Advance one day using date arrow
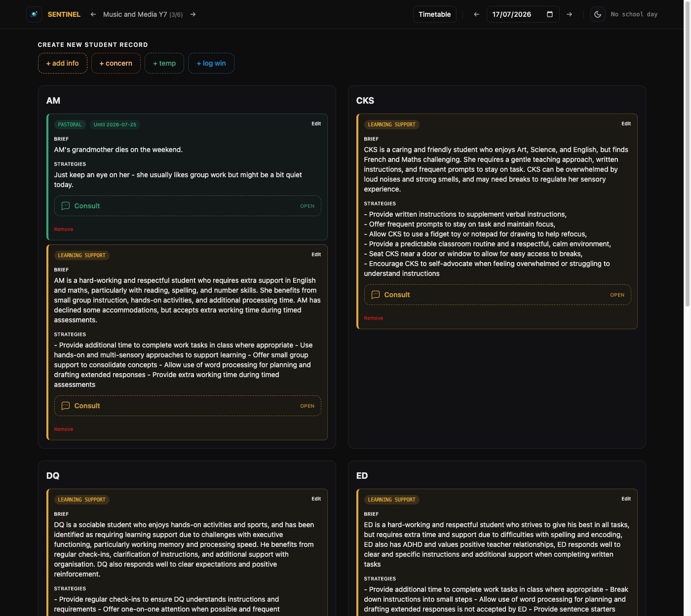 570,14
